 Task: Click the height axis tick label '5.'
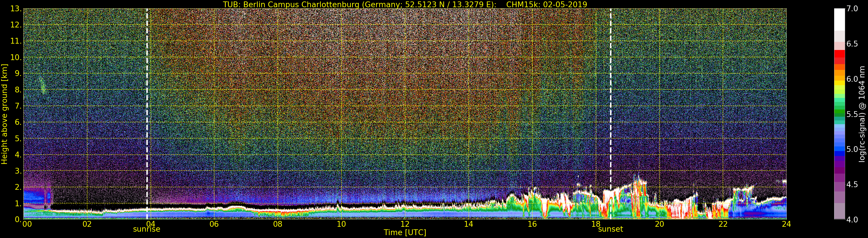(x=18, y=138)
